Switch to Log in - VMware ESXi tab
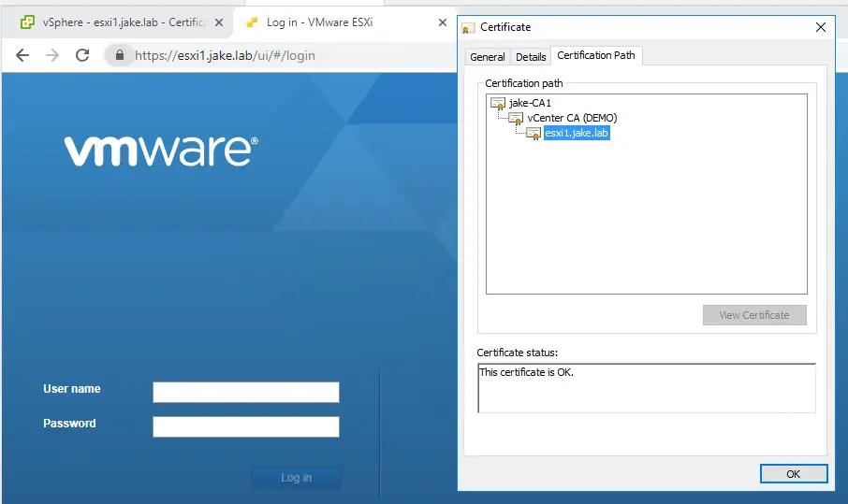848x504 pixels. 344,22
